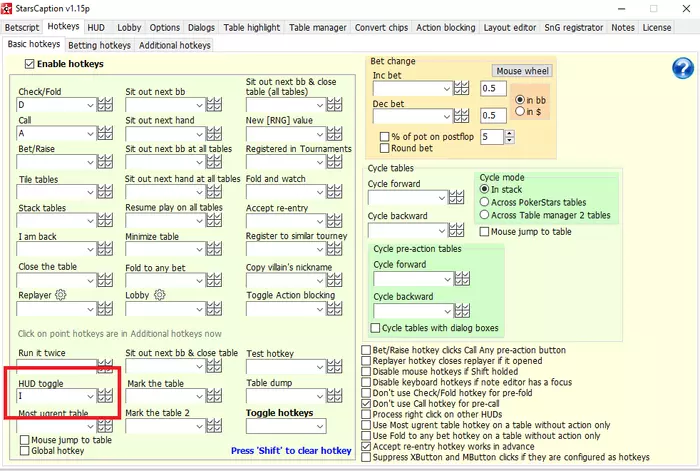This screenshot has width=700, height=471.
Task: Decrease the % of pot spinner value
Action: click(509, 140)
